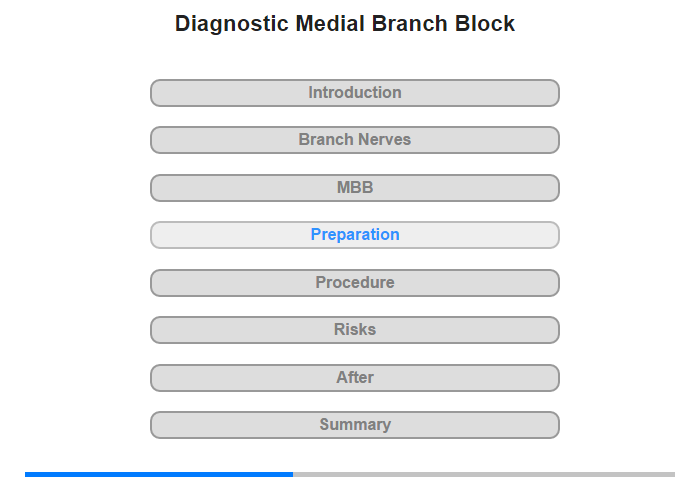Click the point where blue progress ends
Viewport: 700px width, 480px height.
tap(293, 474)
